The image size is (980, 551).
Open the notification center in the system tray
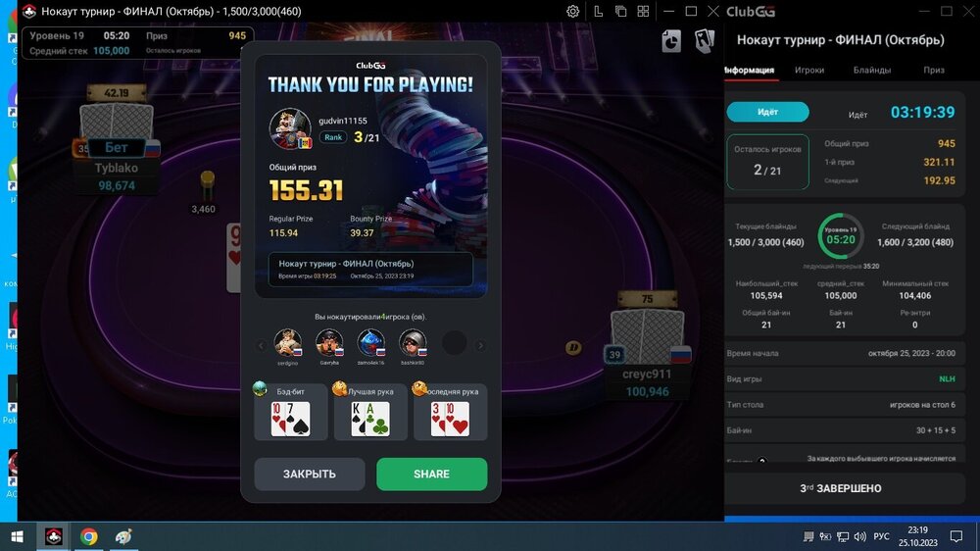point(956,536)
